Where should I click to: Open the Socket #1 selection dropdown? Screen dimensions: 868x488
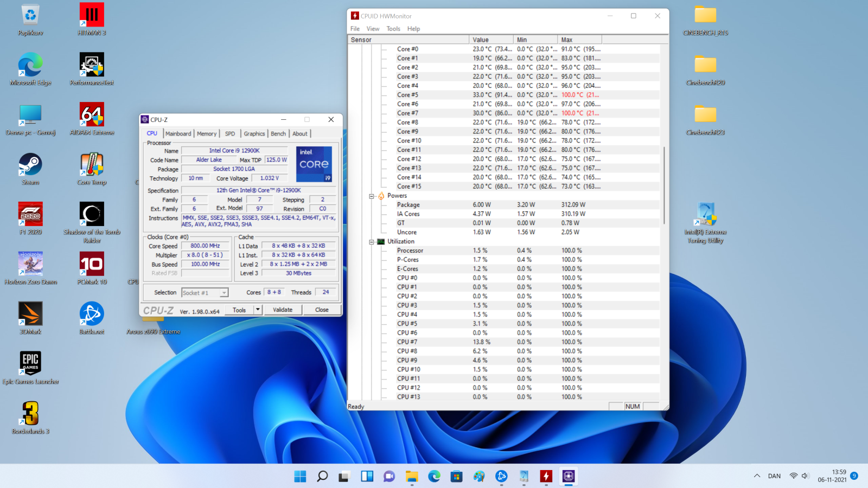(x=224, y=293)
